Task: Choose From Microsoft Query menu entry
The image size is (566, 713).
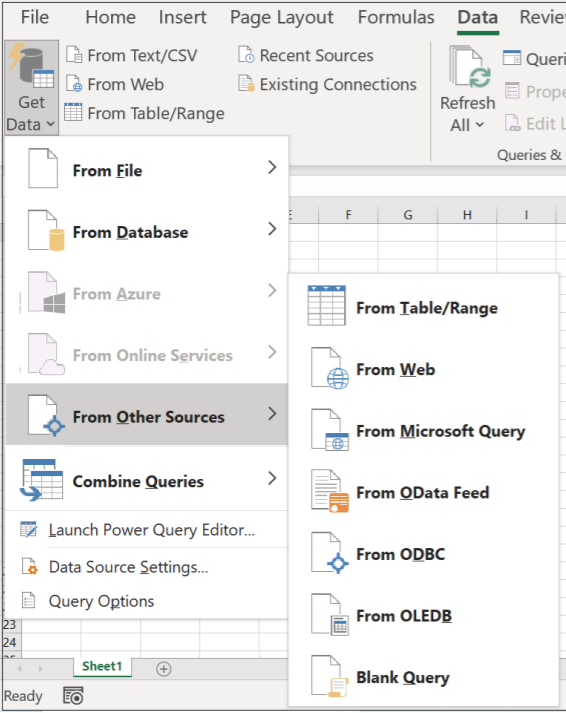Action: pos(423,430)
